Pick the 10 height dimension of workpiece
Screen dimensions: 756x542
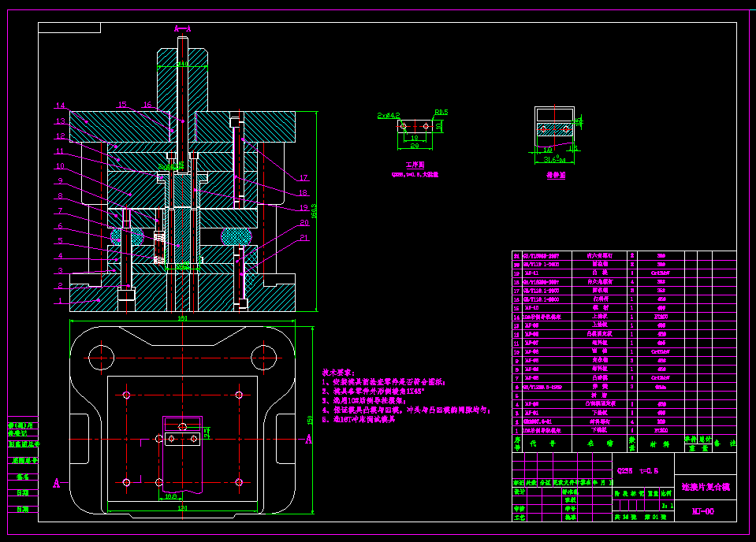(x=439, y=126)
